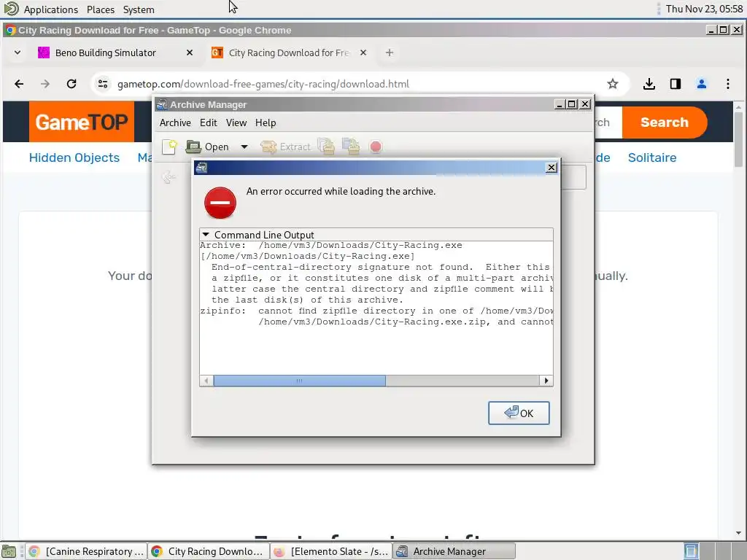This screenshot has width=747, height=560.
Task: Click the workspace switcher icon in bottom panel
Action: [691, 551]
